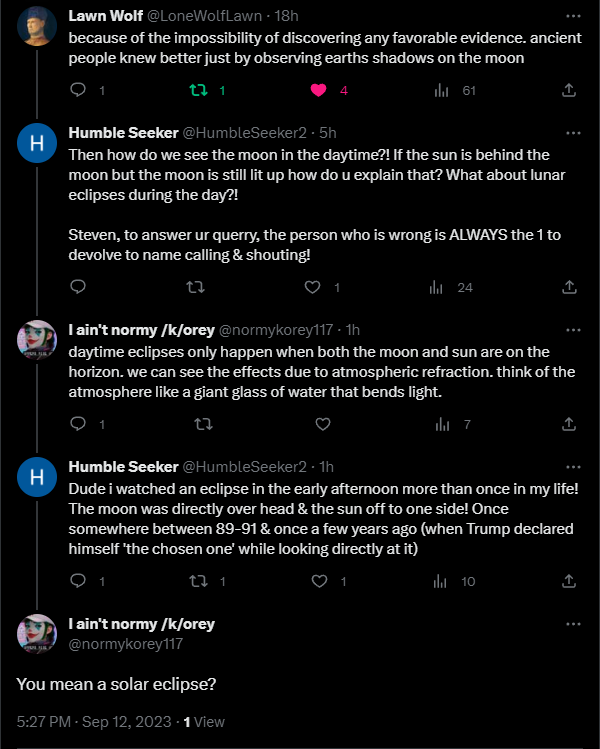View analytics of Lawn Wolf's tweet
This screenshot has height=749, width=600.
click(x=441, y=91)
